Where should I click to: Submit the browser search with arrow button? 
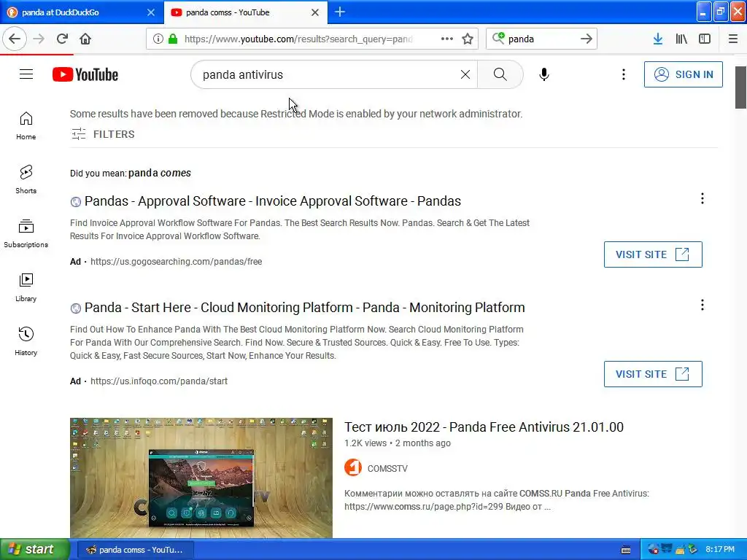(587, 39)
